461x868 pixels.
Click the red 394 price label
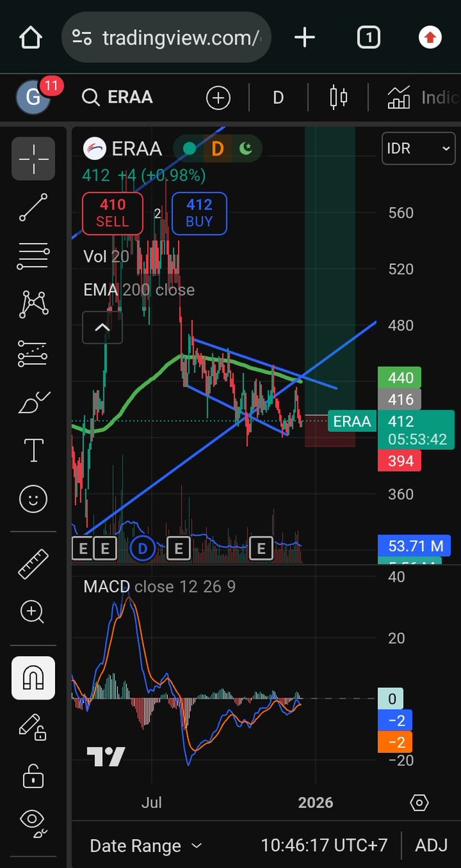[x=400, y=461]
